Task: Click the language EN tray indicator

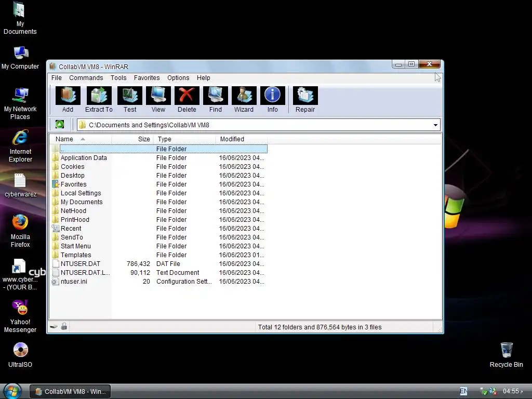Action: [463, 391]
